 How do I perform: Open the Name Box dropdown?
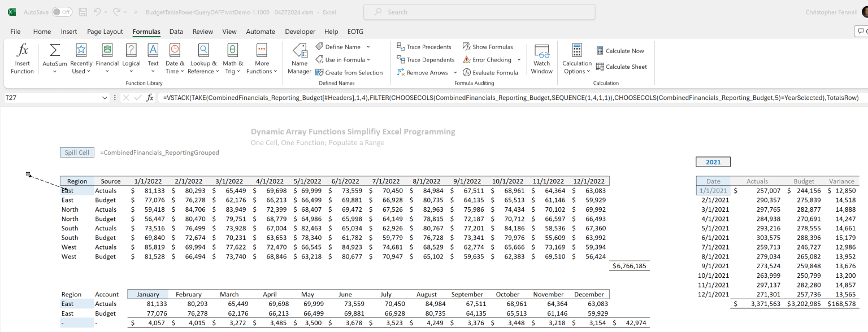(x=104, y=97)
